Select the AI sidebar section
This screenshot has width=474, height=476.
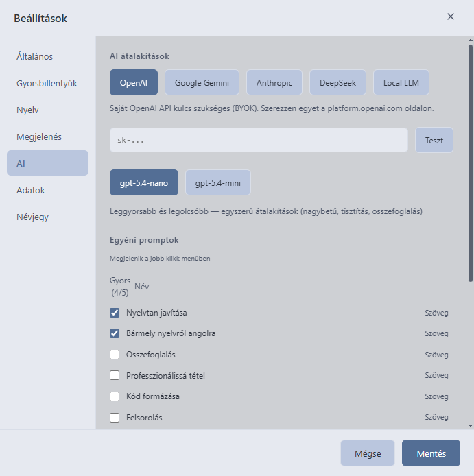(47, 163)
